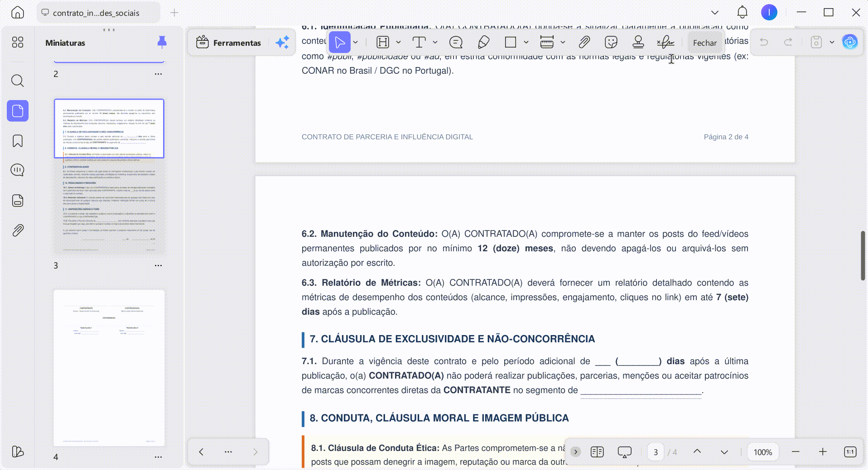Add a comment note bubble
This screenshot has width=868, height=470.
pyautogui.click(x=456, y=43)
